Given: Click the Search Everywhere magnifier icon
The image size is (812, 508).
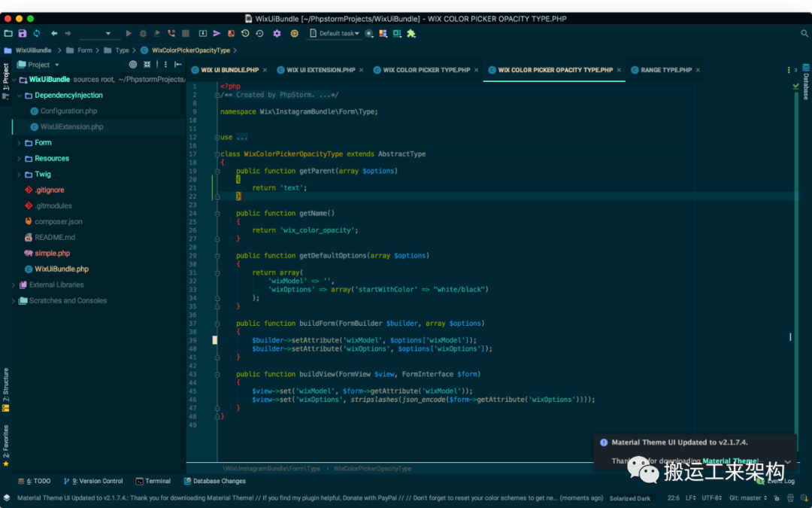Looking at the screenshot, I should coord(804,33).
